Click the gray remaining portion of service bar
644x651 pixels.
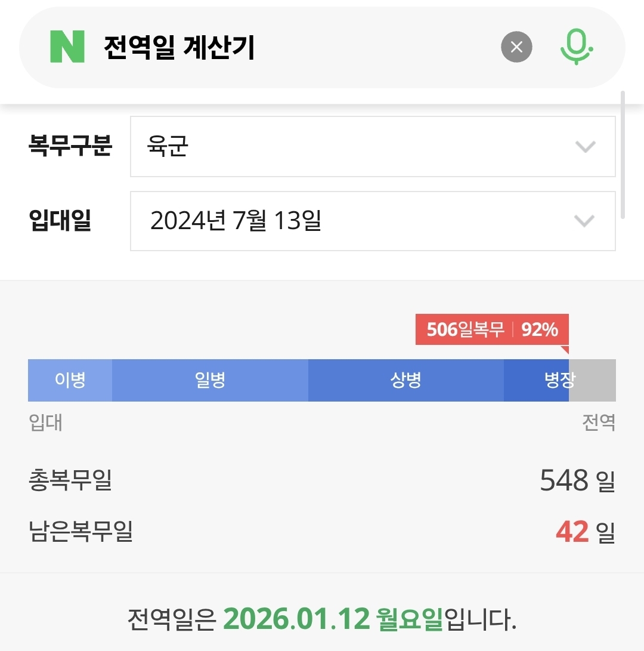pyautogui.click(x=592, y=381)
